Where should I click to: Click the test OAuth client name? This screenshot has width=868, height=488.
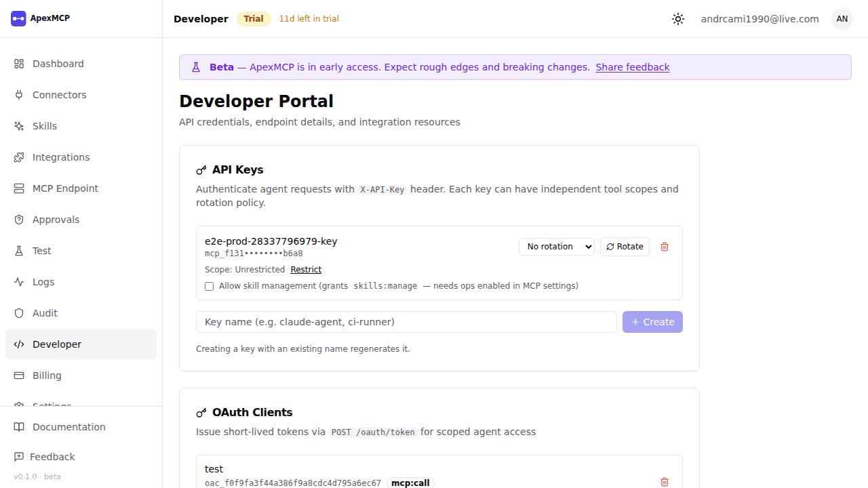click(x=214, y=469)
